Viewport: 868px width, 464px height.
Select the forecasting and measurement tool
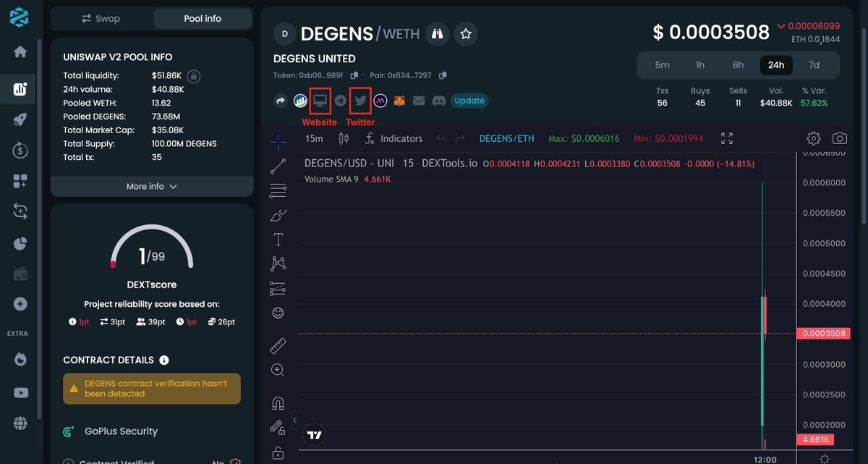(278, 288)
